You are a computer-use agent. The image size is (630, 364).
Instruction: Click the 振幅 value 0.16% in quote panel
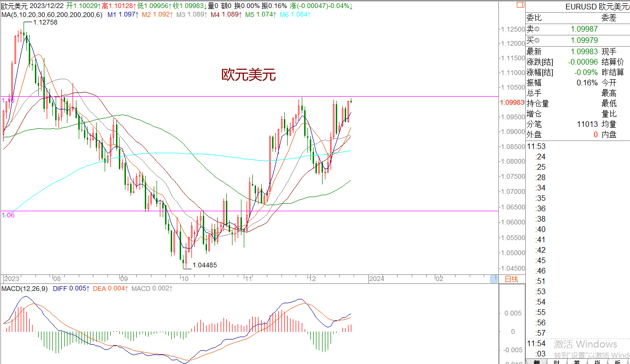(x=587, y=83)
